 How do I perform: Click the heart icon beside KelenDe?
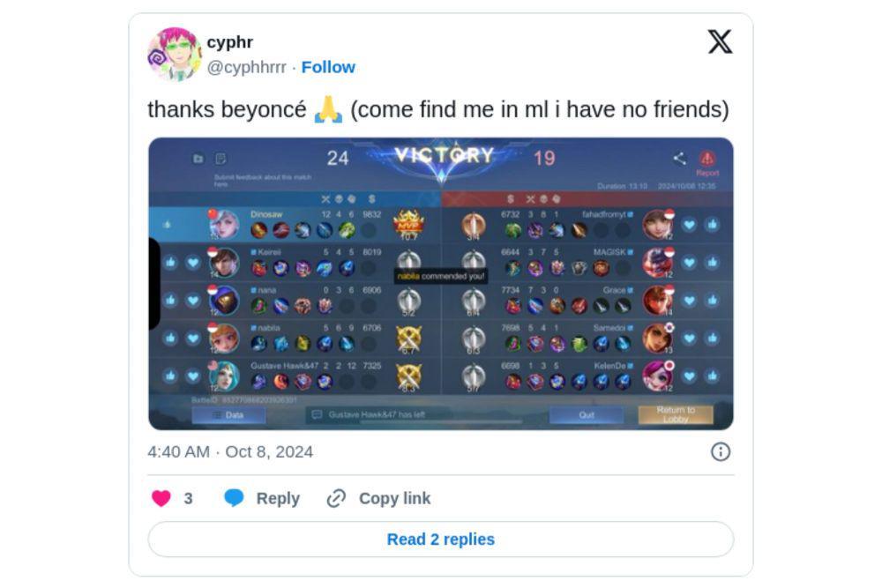pyautogui.click(x=689, y=376)
